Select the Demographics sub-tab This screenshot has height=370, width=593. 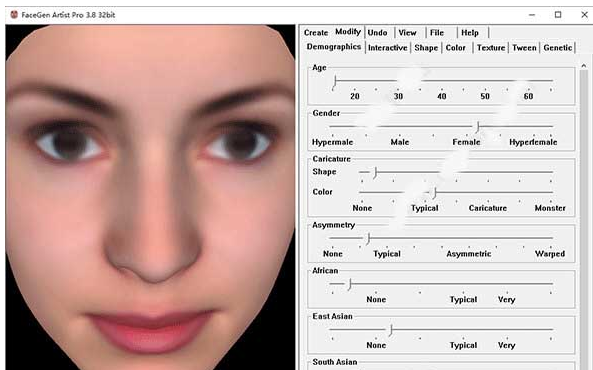click(x=334, y=47)
